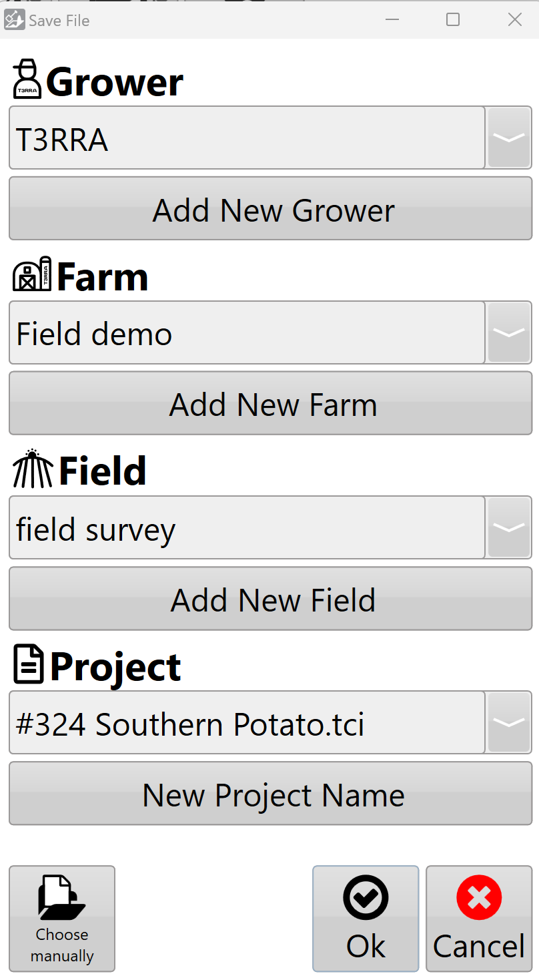Click the barn and silo Farm icon

tap(32, 274)
